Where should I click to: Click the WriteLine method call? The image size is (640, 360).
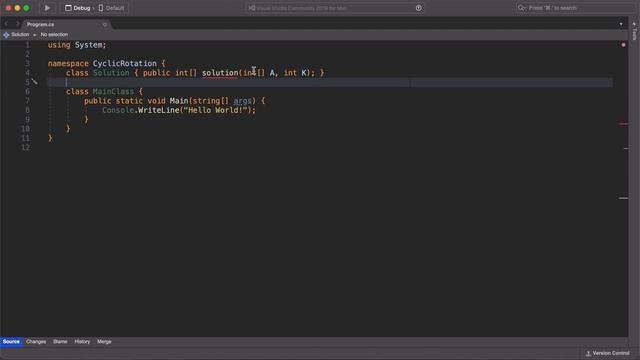click(158, 110)
